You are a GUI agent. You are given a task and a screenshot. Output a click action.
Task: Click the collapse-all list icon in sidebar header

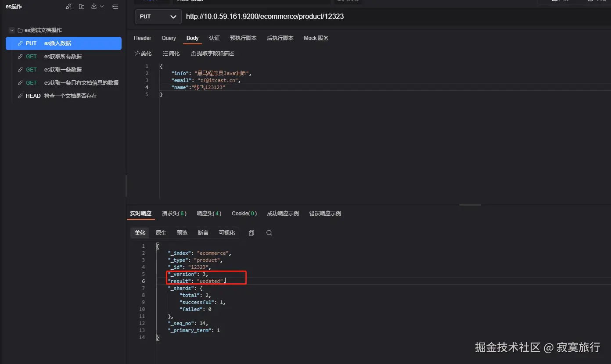point(115,7)
